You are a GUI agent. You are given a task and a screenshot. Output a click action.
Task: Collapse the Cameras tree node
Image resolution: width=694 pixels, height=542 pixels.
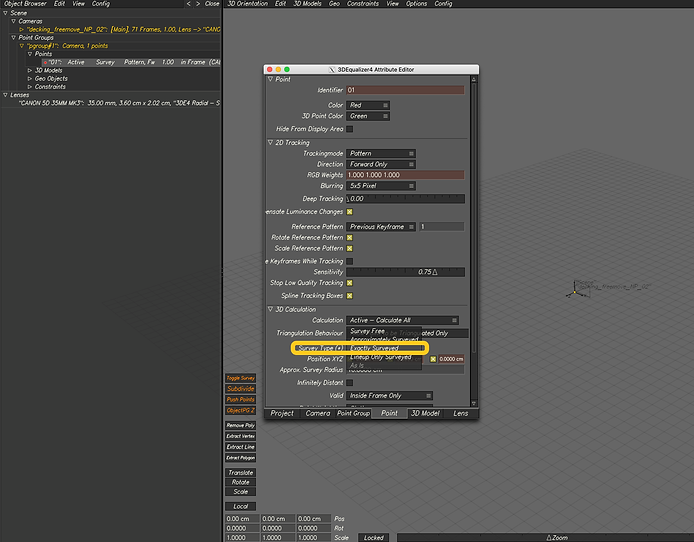(x=14, y=21)
